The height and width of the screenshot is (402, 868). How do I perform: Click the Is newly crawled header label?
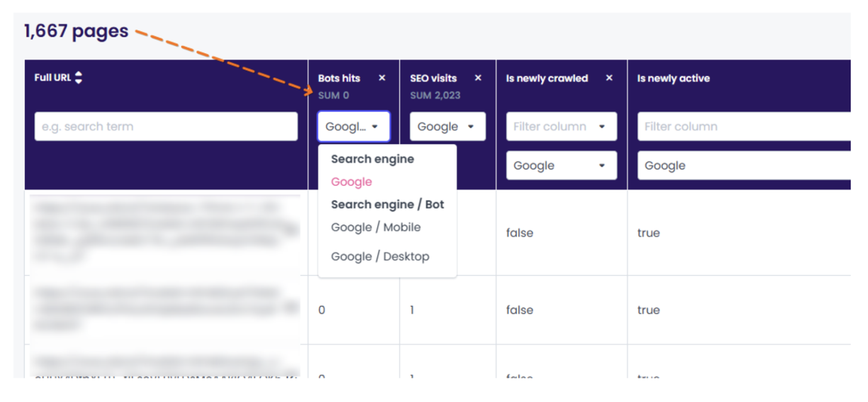coord(547,78)
